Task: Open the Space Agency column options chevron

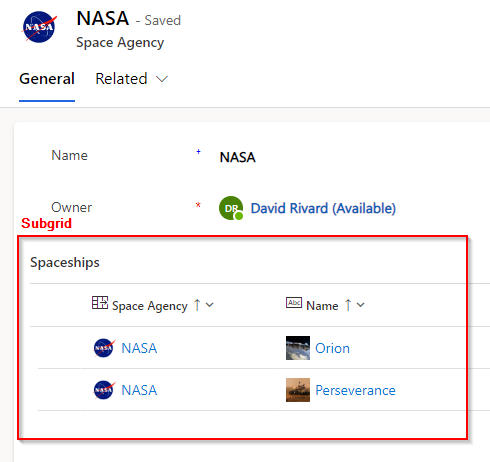Action: point(210,305)
